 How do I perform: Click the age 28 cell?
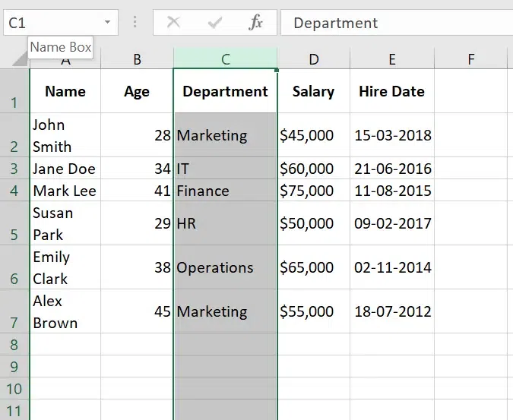pos(137,135)
